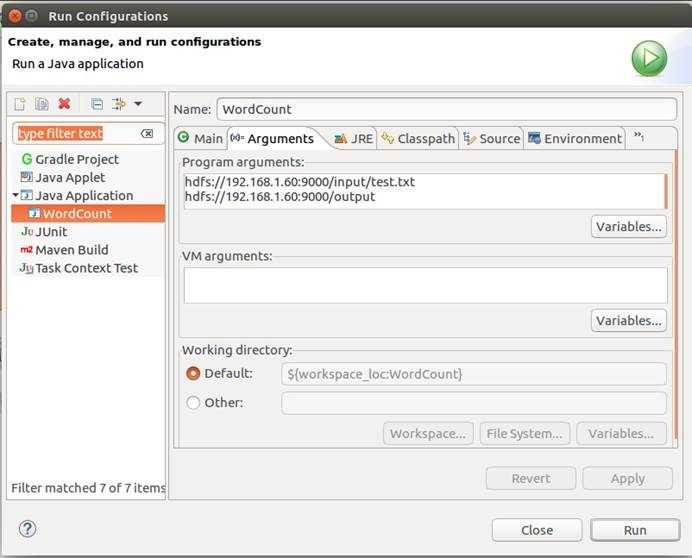Click the New launch configuration icon
This screenshot has width=692, height=558.
(20, 104)
